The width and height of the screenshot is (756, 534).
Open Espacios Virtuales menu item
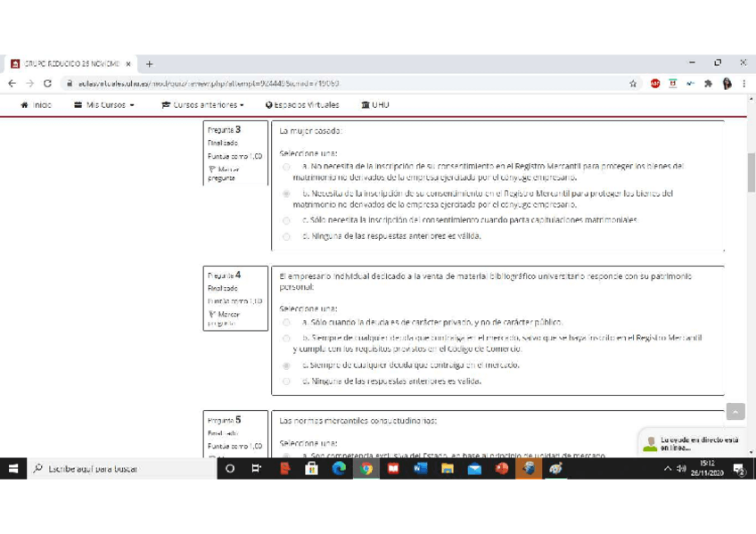(x=302, y=105)
